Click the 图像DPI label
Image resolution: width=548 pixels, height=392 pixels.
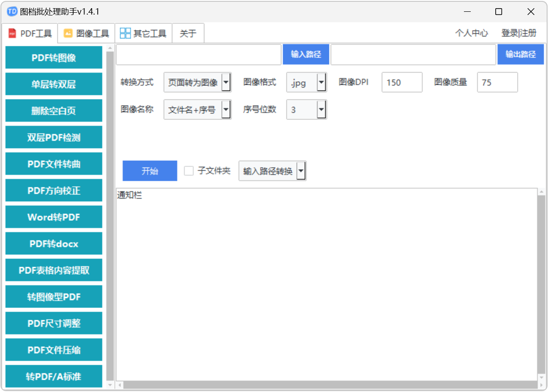(x=354, y=82)
